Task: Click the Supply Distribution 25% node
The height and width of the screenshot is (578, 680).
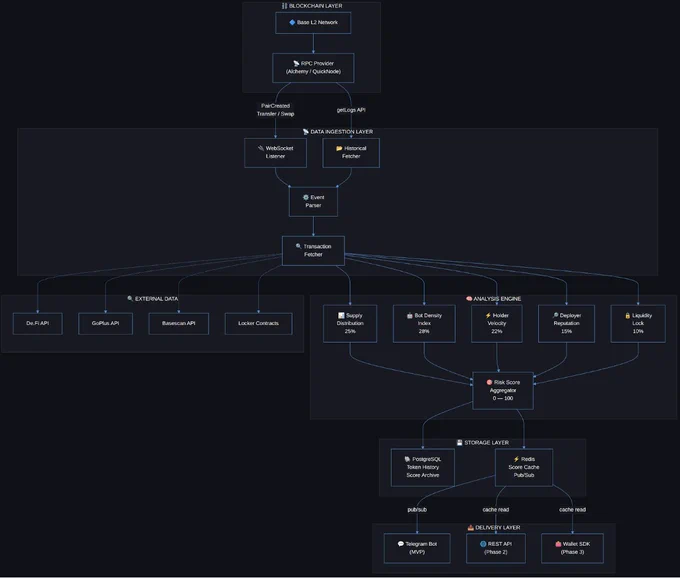Action: 350,323
